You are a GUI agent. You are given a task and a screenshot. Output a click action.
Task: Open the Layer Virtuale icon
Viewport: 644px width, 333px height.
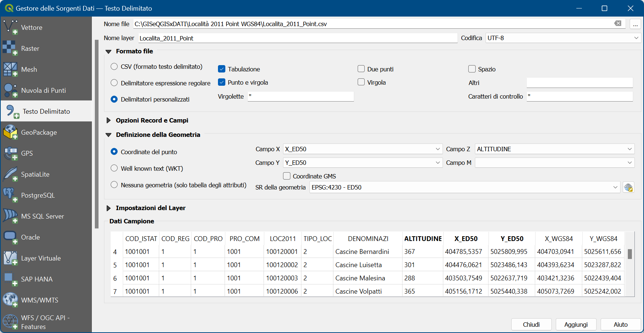10,258
